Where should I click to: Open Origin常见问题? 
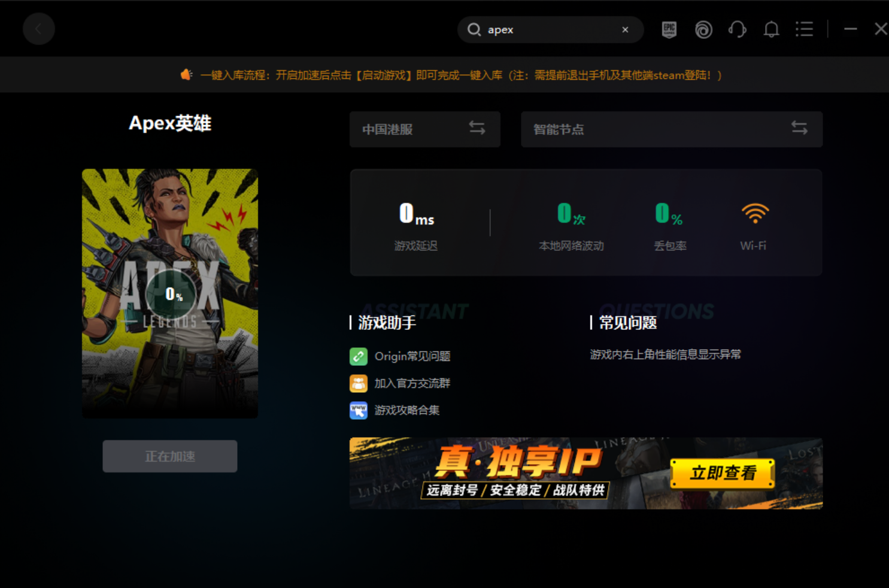coord(412,356)
